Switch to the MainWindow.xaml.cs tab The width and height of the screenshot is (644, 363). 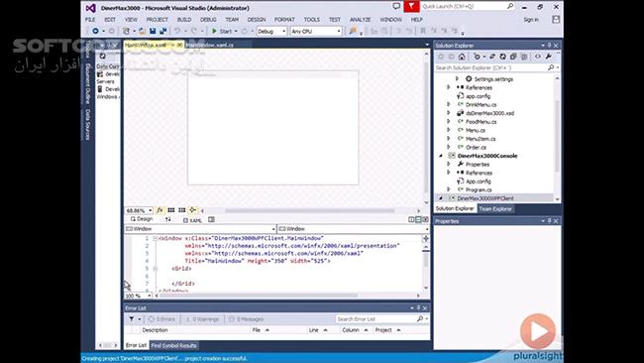(210, 45)
